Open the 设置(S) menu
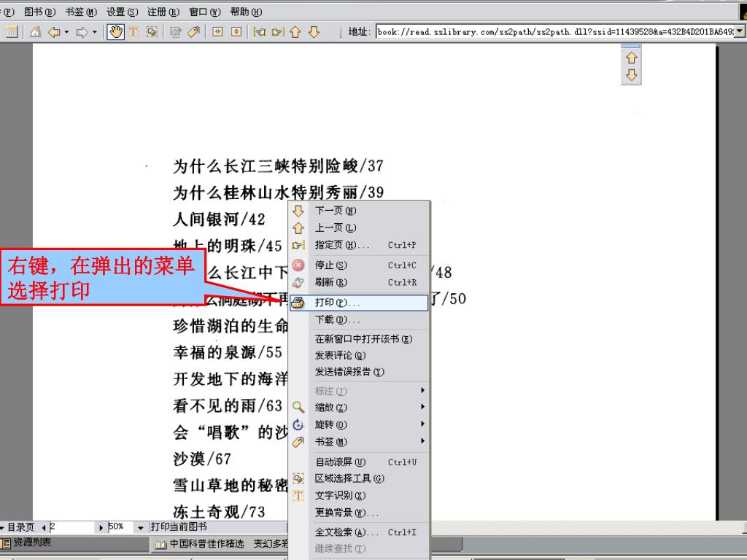This screenshot has width=747, height=560. [122, 12]
